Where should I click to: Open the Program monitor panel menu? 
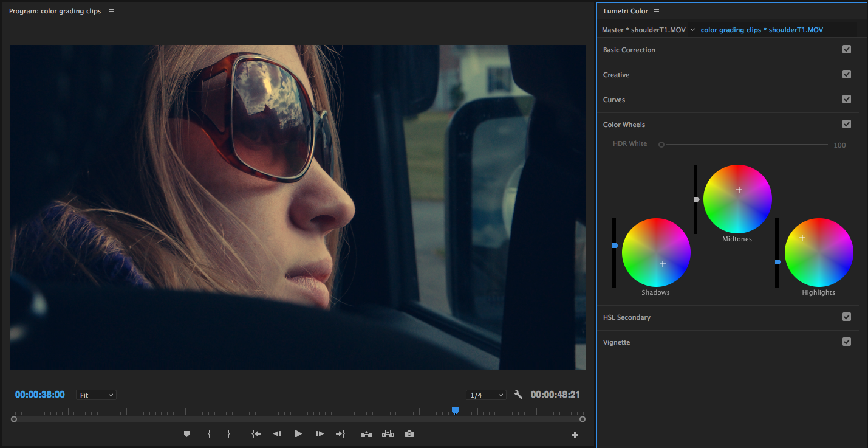(110, 10)
